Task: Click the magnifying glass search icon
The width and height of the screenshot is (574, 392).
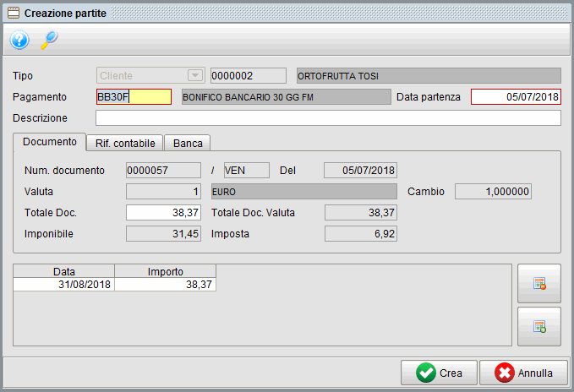Action: [x=49, y=40]
